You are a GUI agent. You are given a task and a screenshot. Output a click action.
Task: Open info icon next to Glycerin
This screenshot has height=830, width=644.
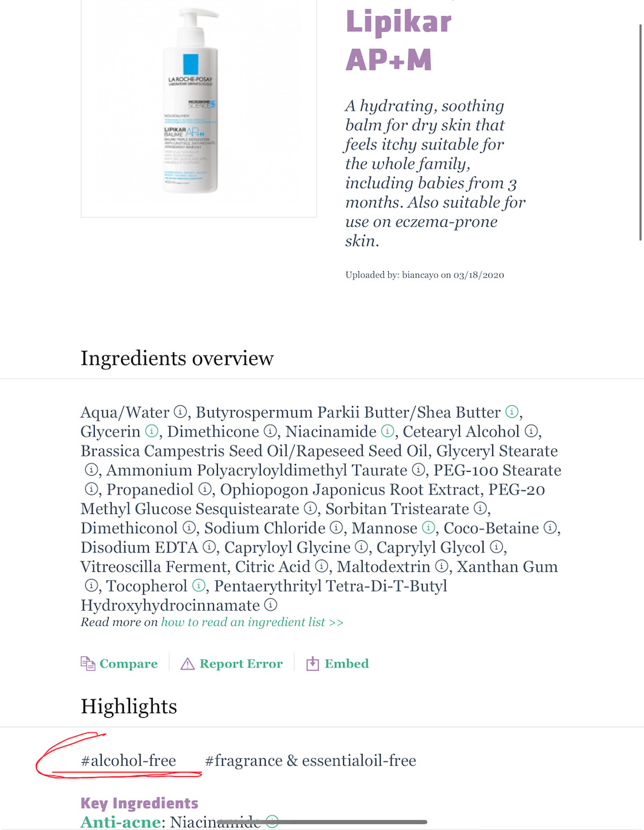[151, 432]
